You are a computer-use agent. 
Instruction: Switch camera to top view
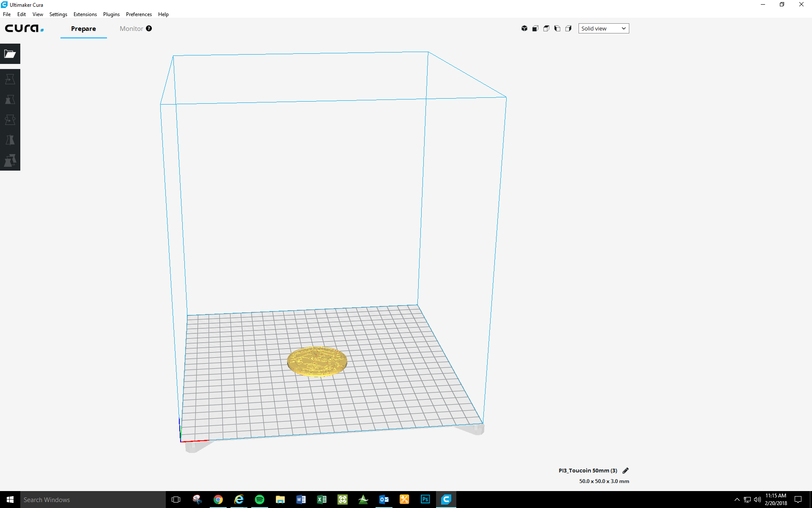(x=546, y=28)
